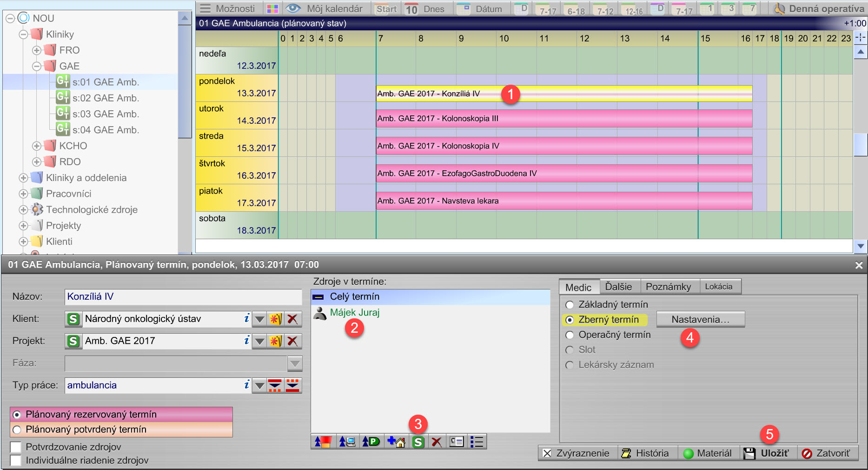Click the star icon beside Projekt field
The height and width of the screenshot is (470, 868).
tap(275, 341)
